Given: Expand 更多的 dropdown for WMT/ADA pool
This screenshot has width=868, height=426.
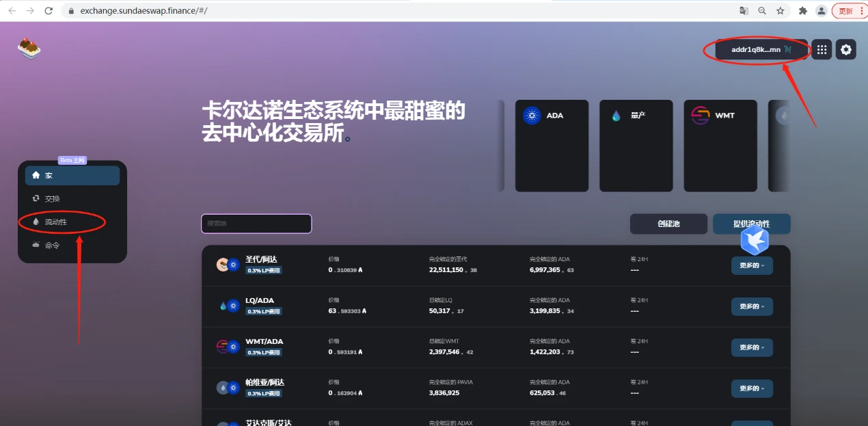Looking at the screenshot, I should coord(752,347).
